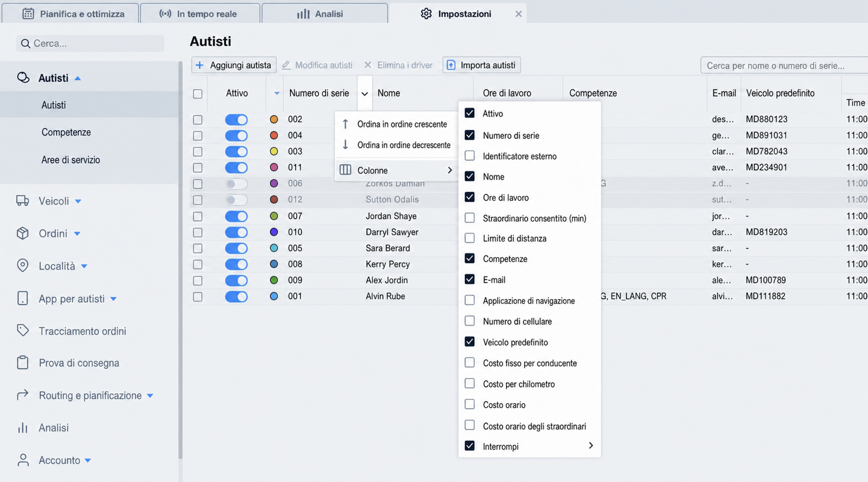868x482 pixels.
Task: Uncheck the Veicolo predefinito column
Action: [x=470, y=342]
